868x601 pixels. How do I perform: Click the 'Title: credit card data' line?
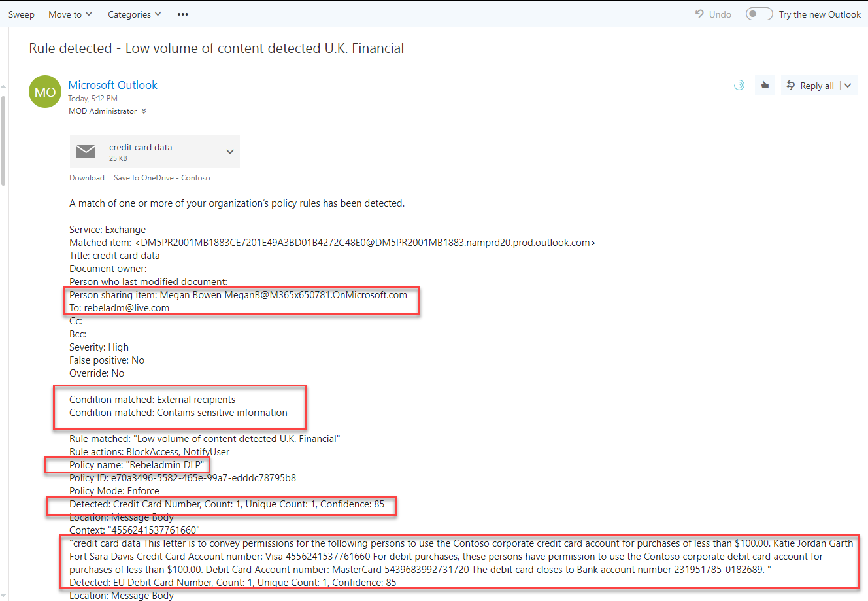coord(114,256)
